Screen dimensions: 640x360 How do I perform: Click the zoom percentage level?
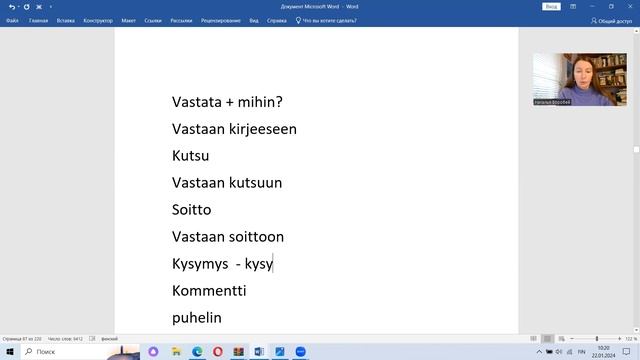[x=631, y=339]
